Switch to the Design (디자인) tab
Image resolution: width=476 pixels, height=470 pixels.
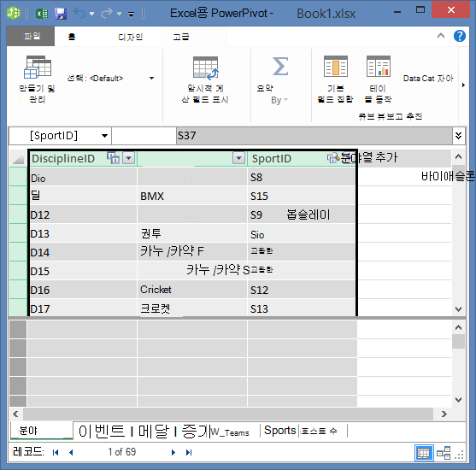(x=131, y=37)
